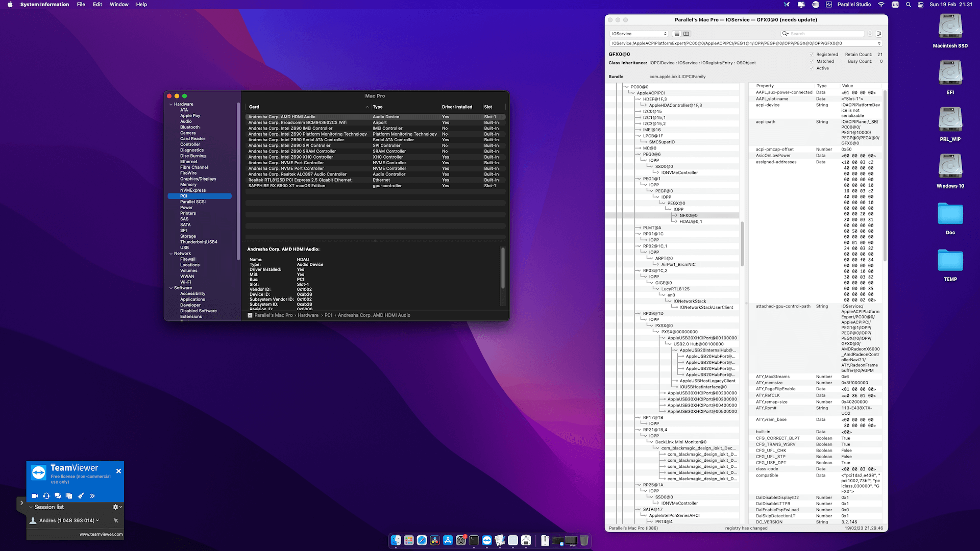Open System Preferences from the Dock
Viewport: 980px width, 551px height.
coord(461,540)
